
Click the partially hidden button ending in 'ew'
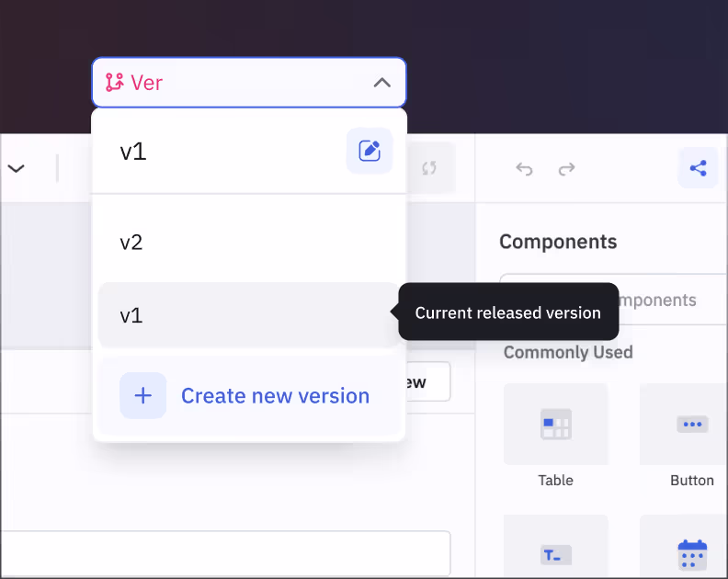point(427,381)
